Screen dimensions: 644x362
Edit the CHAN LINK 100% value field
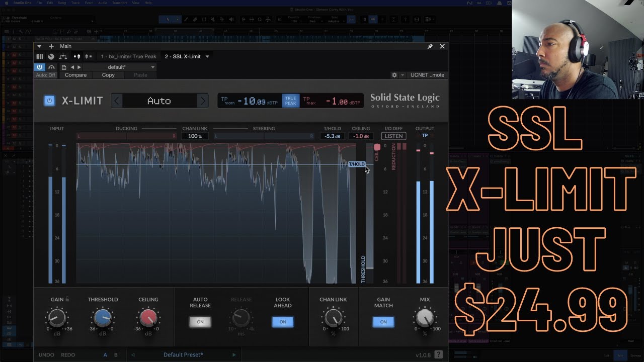pos(195,136)
